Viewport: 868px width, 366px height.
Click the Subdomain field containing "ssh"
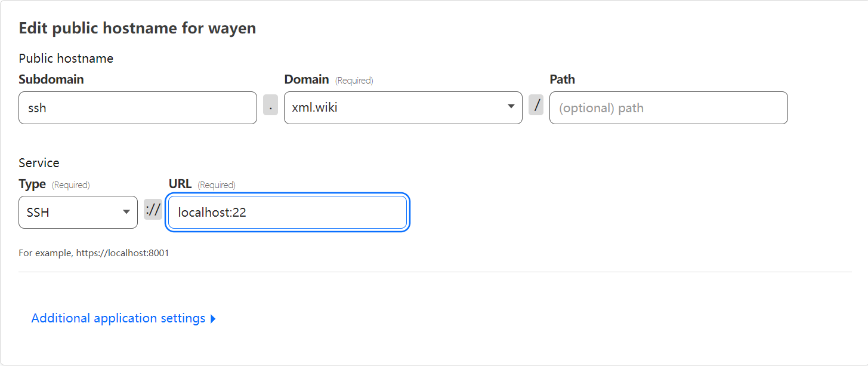(x=137, y=107)
